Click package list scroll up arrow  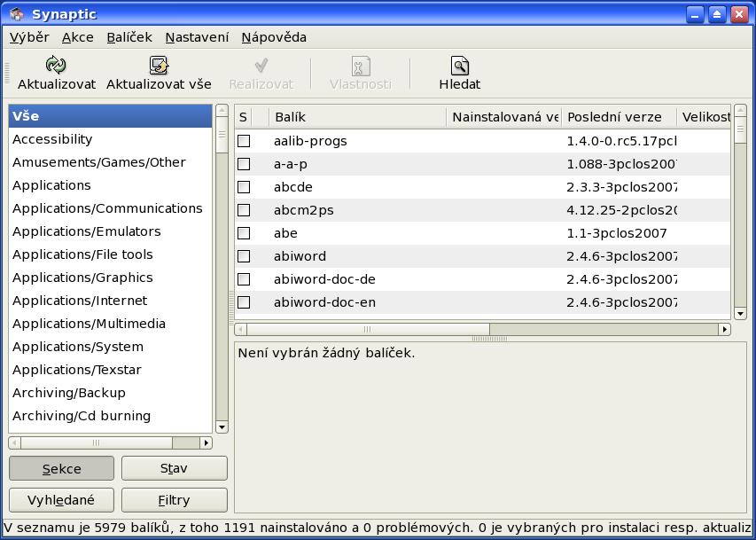[740, 111]
